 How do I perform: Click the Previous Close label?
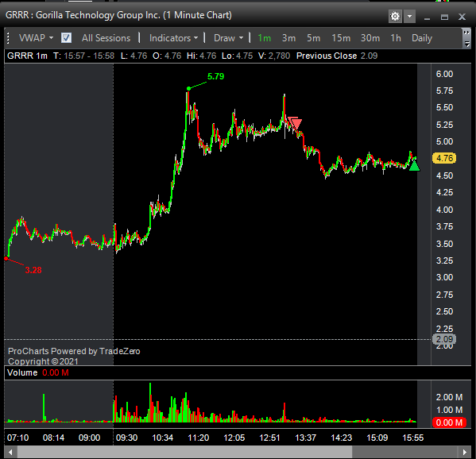point(327,56)
